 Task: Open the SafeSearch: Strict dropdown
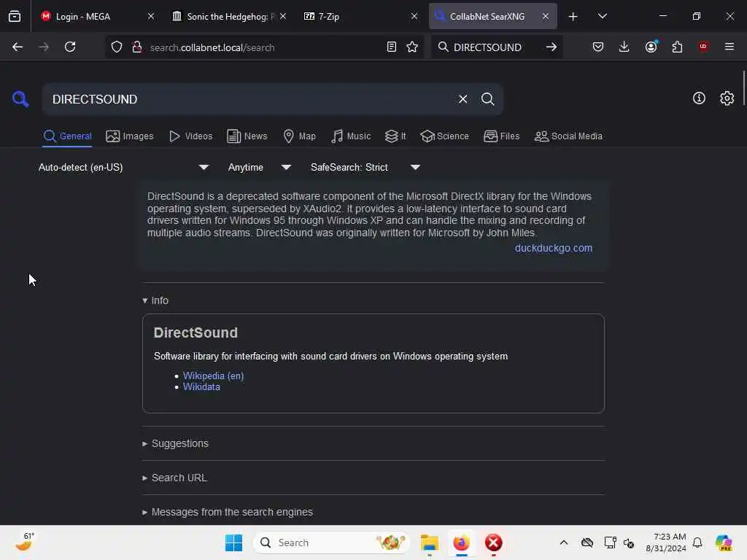[365, 167]
